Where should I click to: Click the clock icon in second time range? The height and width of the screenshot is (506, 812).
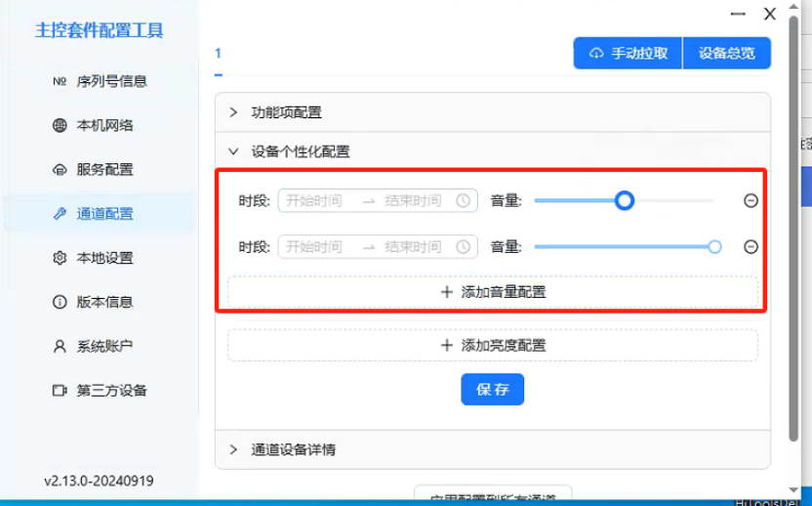[464, 247]
